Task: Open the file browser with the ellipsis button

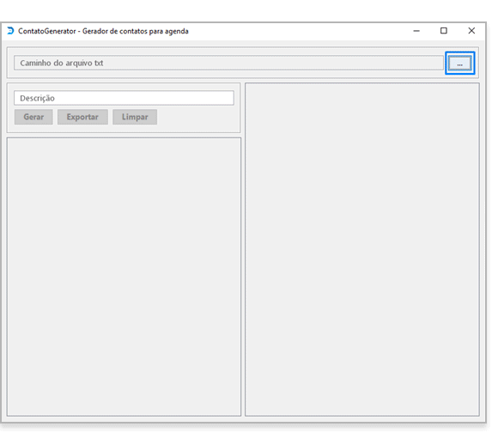Action: (460, 63)
